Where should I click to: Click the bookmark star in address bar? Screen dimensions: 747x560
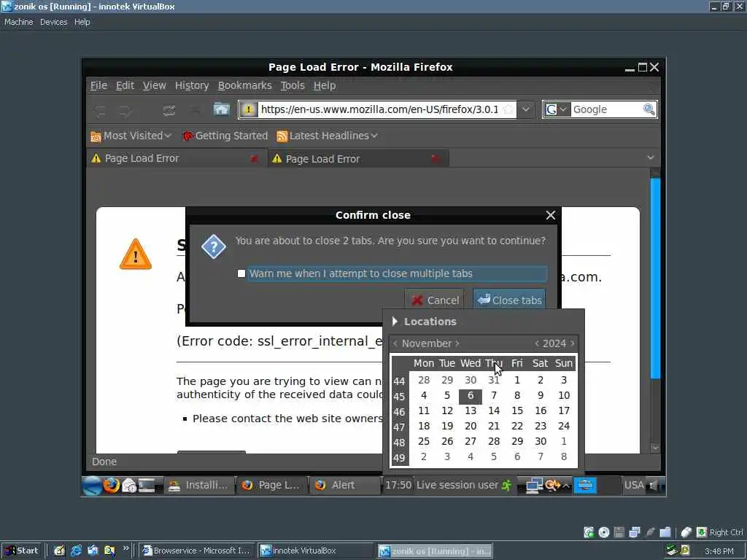[x=508, y=109]
